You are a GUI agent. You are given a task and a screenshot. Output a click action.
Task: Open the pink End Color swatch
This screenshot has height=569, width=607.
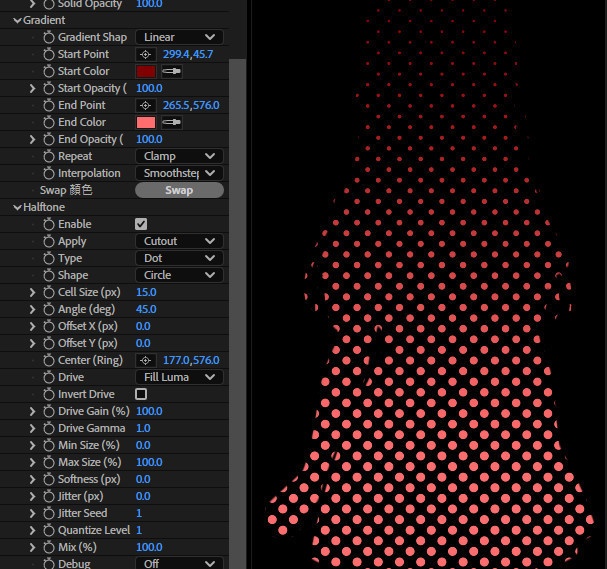point(146,123)
